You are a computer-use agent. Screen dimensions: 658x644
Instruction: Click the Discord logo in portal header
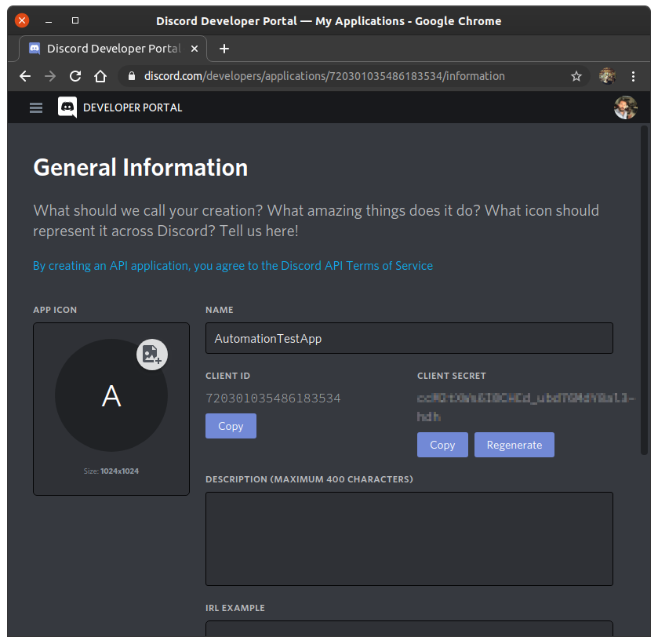(x=67, y=107)
